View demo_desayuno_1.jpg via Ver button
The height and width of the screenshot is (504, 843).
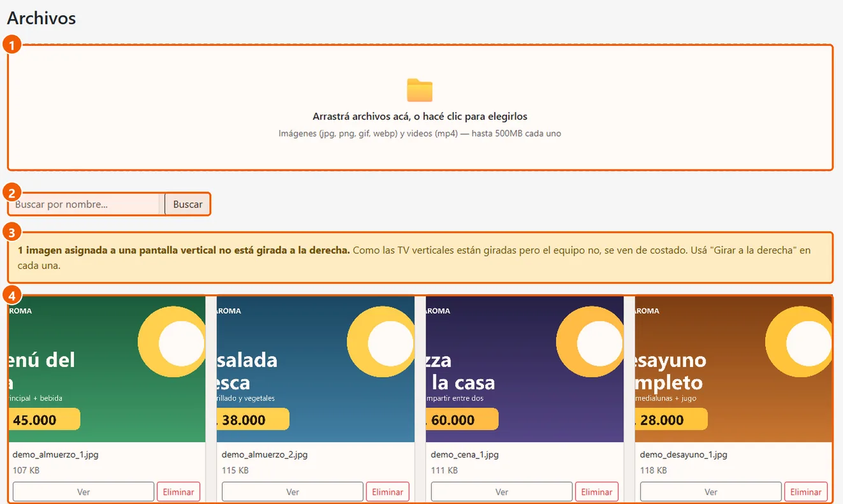pyautogui.click(x=711, y=492)
